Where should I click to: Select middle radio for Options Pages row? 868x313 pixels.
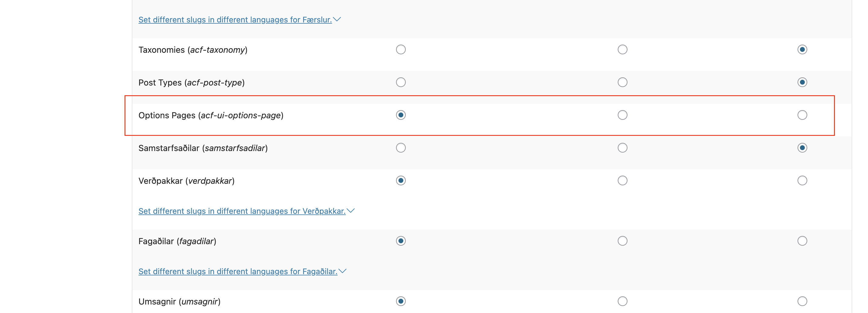[622, 115]
